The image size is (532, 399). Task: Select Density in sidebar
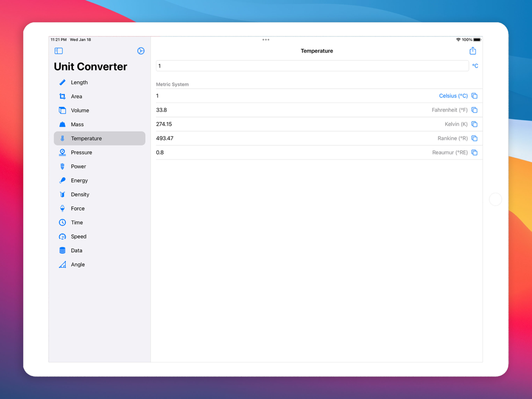(99, 194)
